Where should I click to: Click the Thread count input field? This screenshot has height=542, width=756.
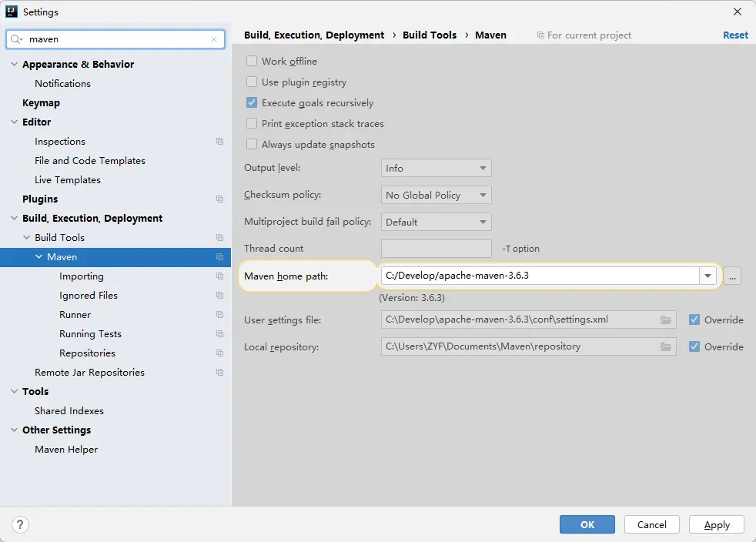[x=436, y=249]
